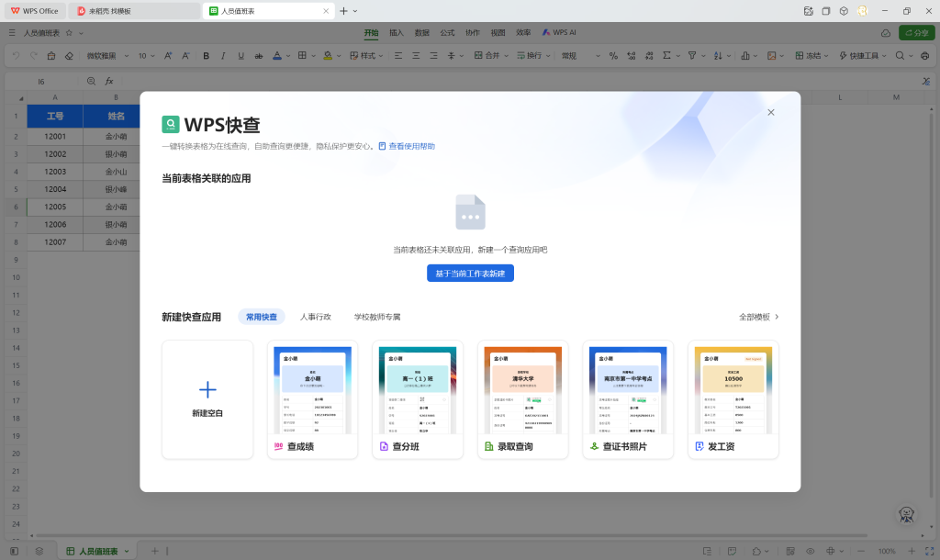Switch to the 人事行政 template tab
The width and height of the screenshot is (940, 560).
pos(315,317)
